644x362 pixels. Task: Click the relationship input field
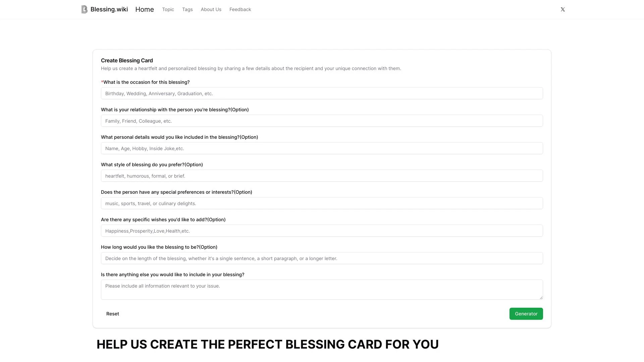pos(322,121)
